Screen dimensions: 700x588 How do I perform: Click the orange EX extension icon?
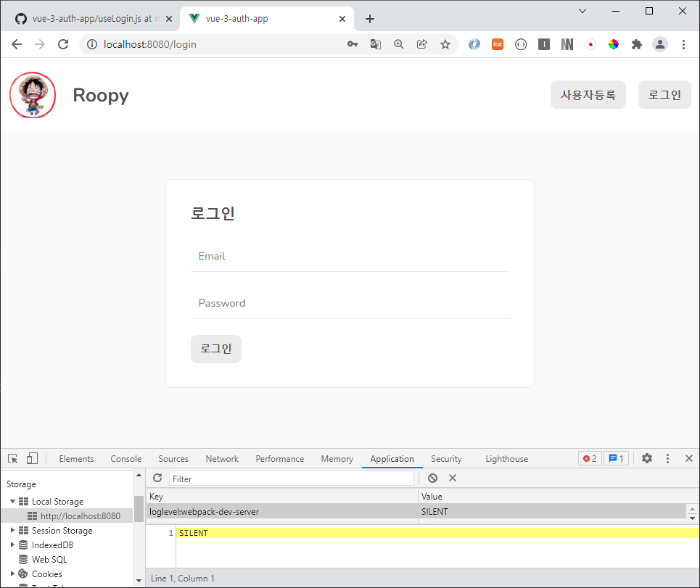498,44
